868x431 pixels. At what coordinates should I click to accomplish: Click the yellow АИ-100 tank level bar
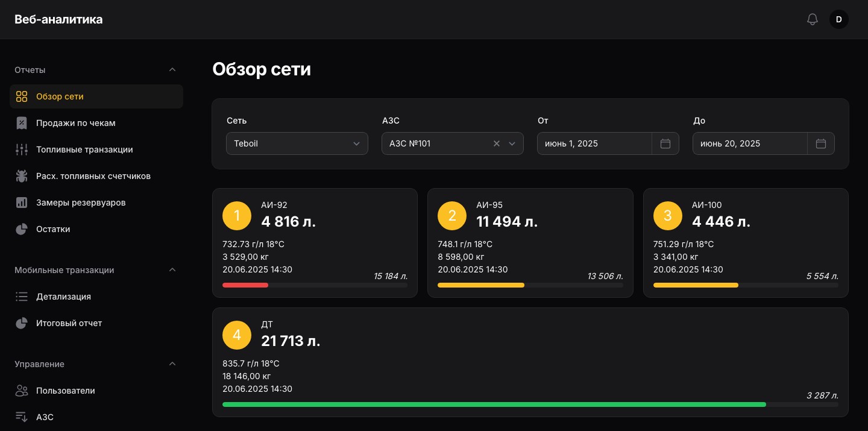click(696, 285)
